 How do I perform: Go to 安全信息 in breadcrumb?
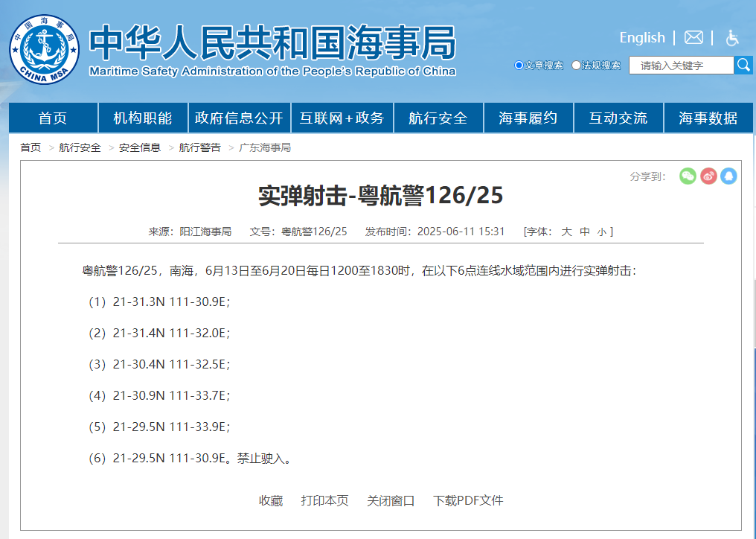point(140,147)
